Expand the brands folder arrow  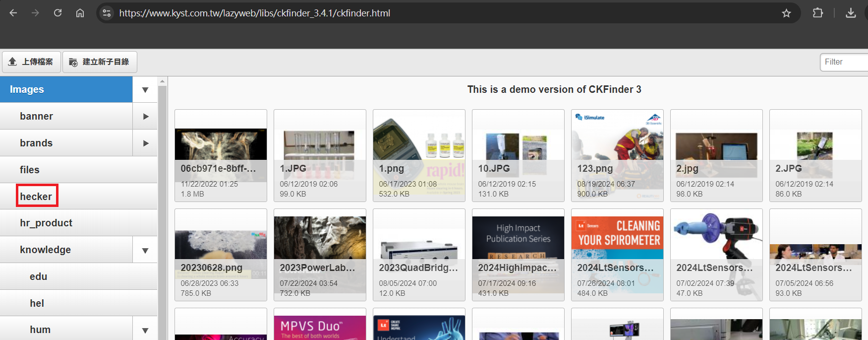pyautogui.click(x=145, y=143)
